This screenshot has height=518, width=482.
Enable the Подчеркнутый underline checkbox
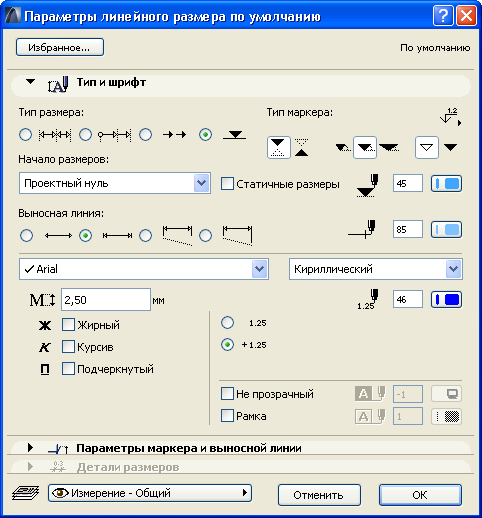point(68,369)
